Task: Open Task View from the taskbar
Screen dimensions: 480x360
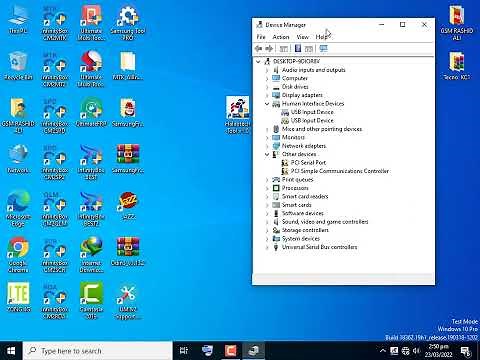Action: (184, 351)
